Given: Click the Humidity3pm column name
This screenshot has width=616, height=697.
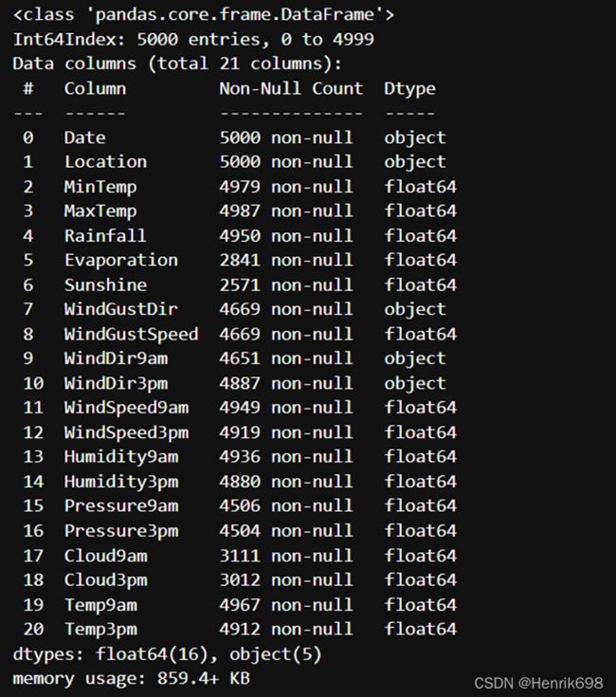Looking at the screenshot, I should click(121, 482).
